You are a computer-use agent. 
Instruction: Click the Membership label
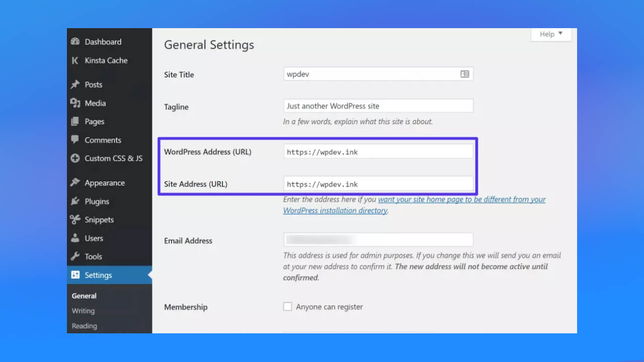coord(186,307)
